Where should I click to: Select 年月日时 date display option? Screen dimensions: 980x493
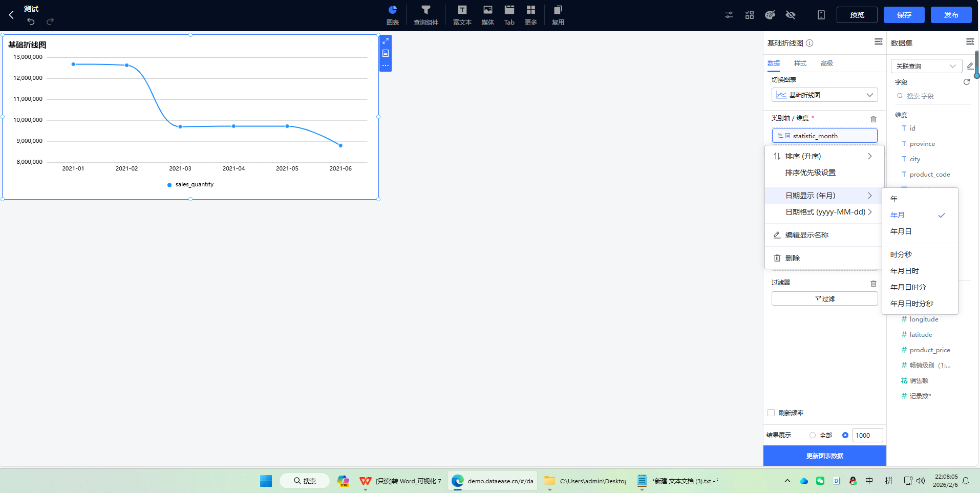[x=920, y=271]
